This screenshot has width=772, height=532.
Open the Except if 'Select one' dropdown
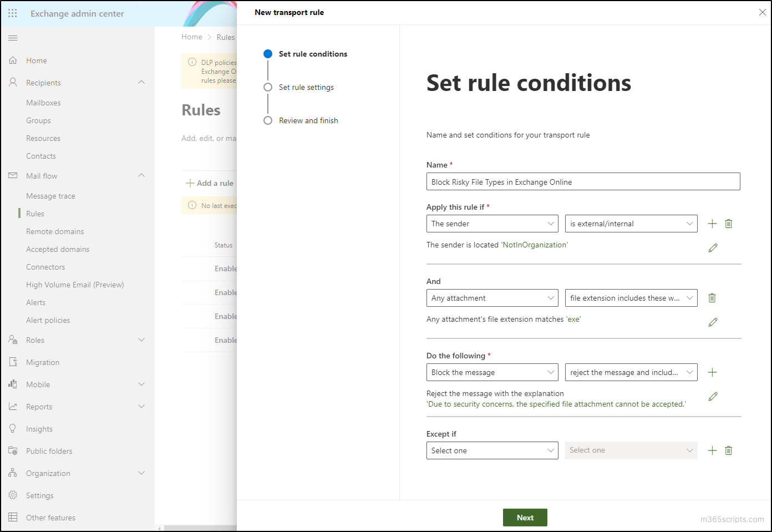pyautogui.click(x=492, y=450)
